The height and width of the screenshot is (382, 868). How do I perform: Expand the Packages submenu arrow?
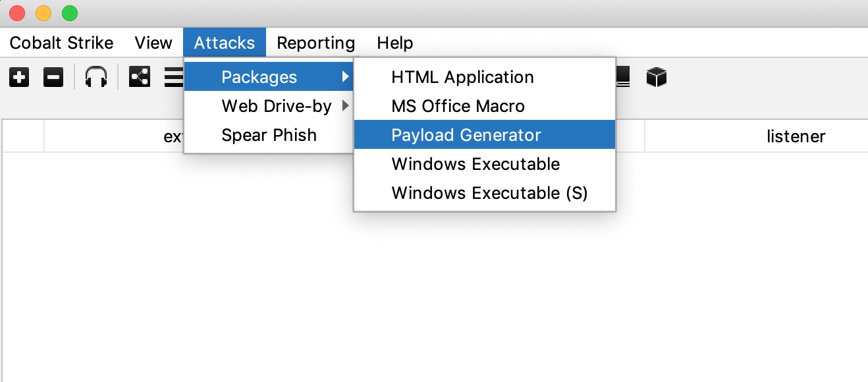coord(345,77)
